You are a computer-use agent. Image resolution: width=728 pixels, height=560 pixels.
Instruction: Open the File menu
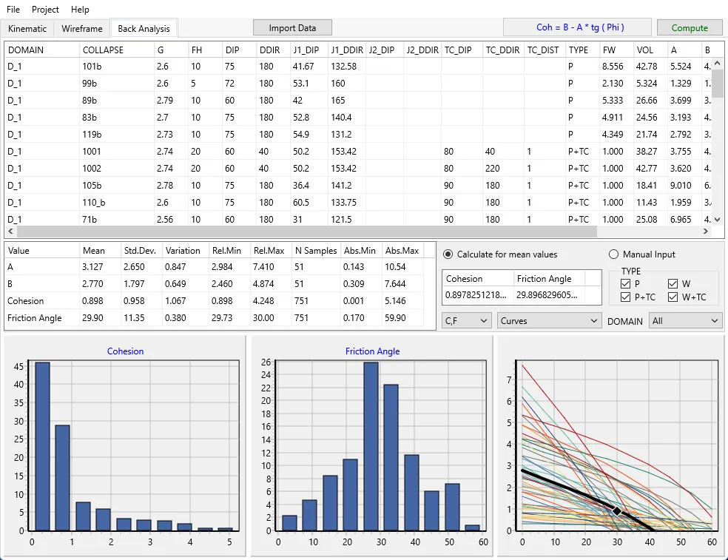13,10
